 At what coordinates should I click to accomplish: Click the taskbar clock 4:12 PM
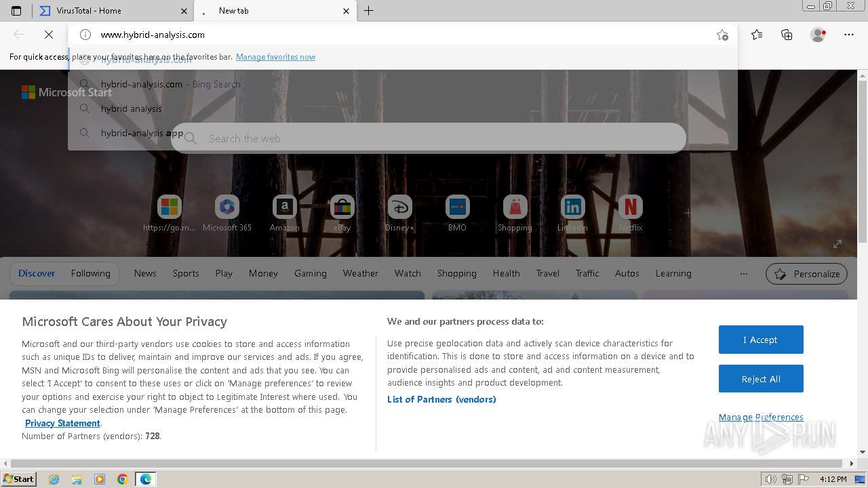coord(833,479)
